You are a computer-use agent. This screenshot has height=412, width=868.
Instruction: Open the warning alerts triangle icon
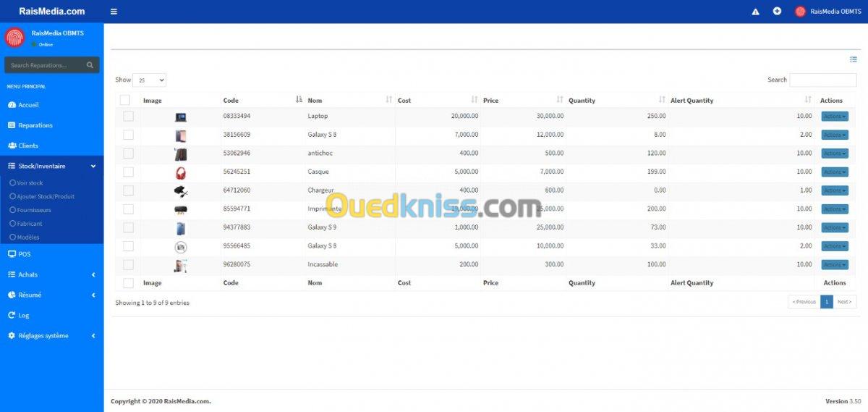(755, 12)
